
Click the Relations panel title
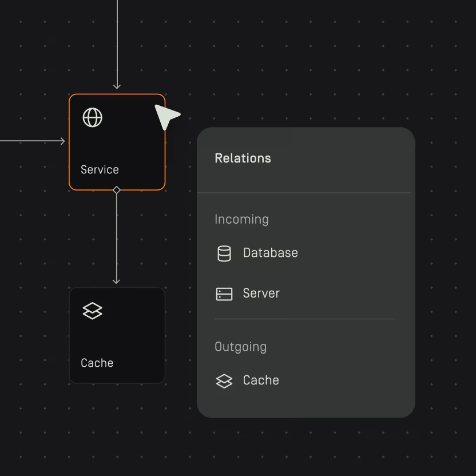[x=243, y=158]
